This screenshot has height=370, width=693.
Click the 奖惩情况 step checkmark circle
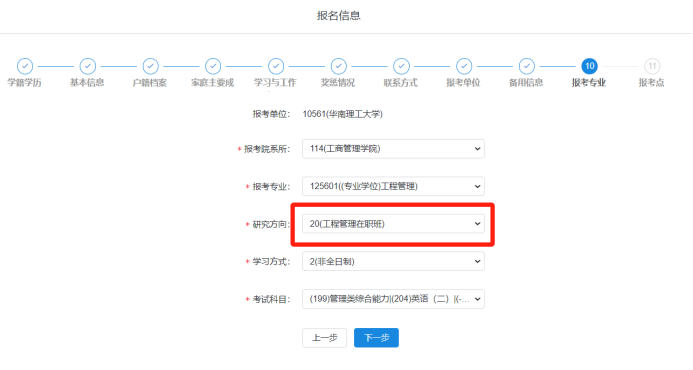click(x=339, y=66)
